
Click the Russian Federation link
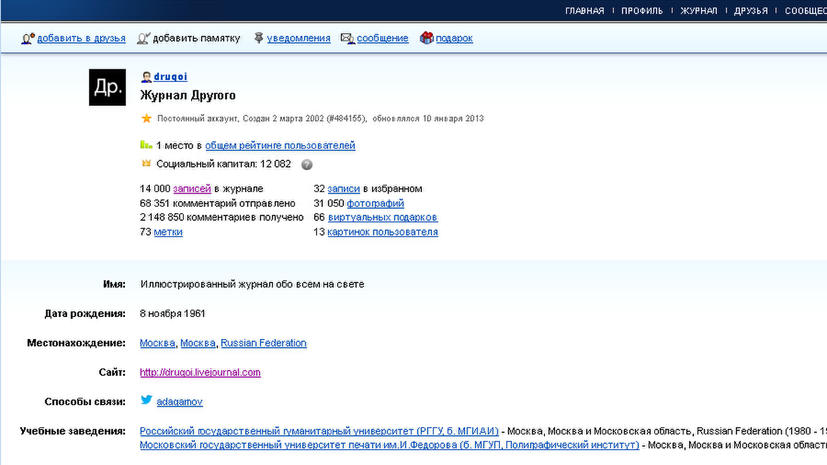point(263,343)
